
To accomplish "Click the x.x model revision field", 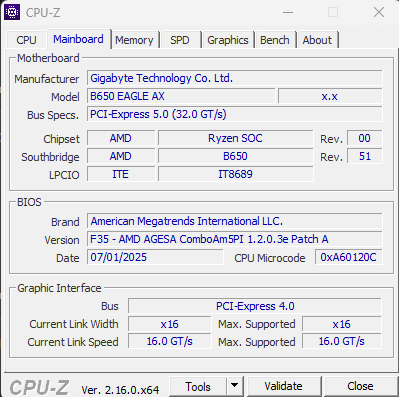I will (x=330, y=96).
